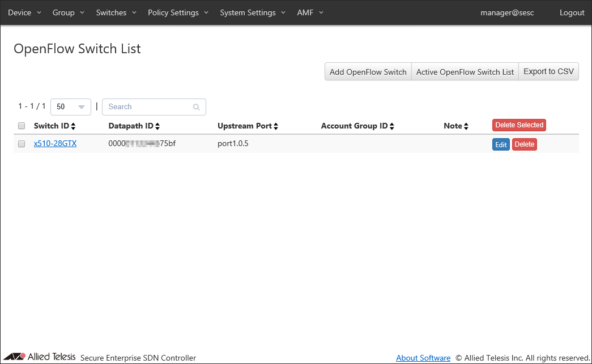The width and height of the screenshot is (592, 364).
Task: Expand the Device menu
Action: tap(24, 12)
